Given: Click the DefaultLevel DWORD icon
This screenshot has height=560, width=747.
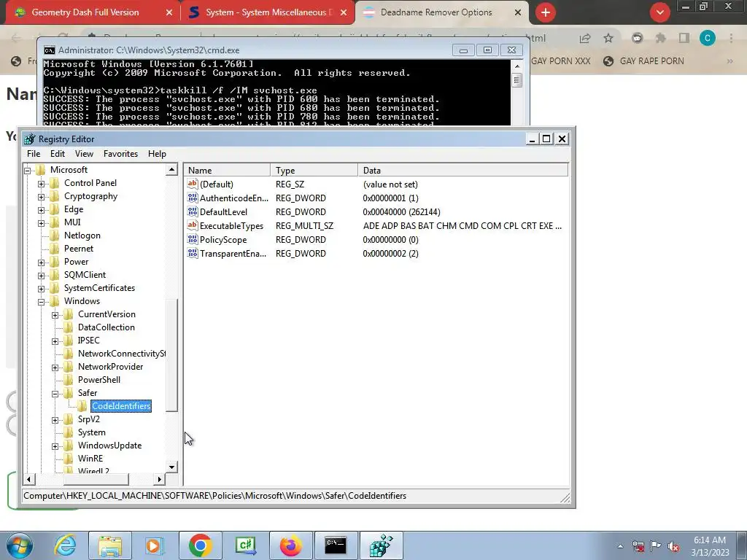Looking at the screenshot, I should click(x=193, y=211).
